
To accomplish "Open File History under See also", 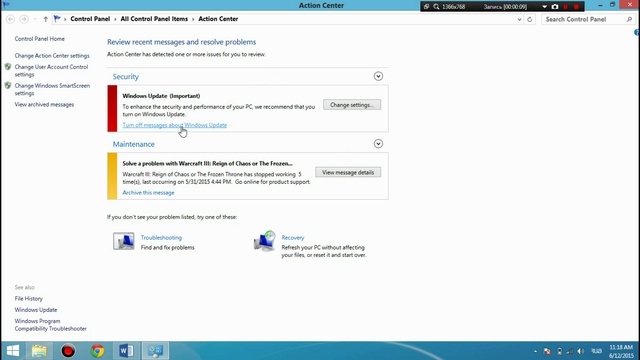I will 29,299.
